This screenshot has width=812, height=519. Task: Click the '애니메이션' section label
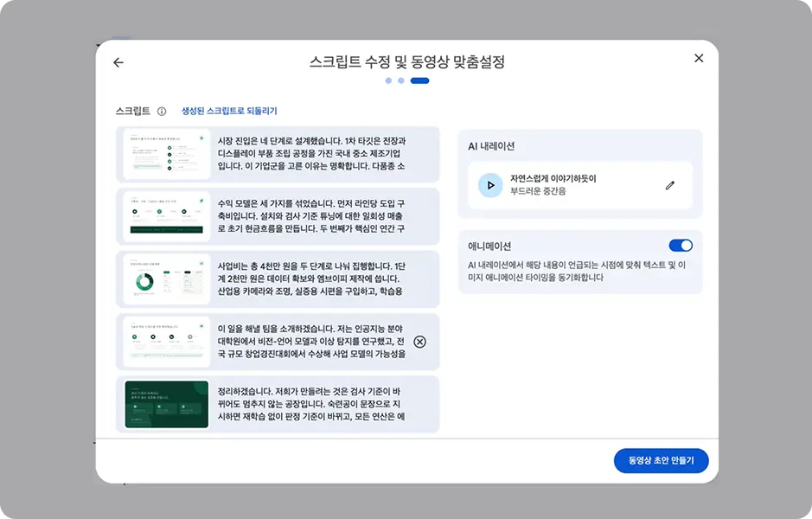[489, 246]
